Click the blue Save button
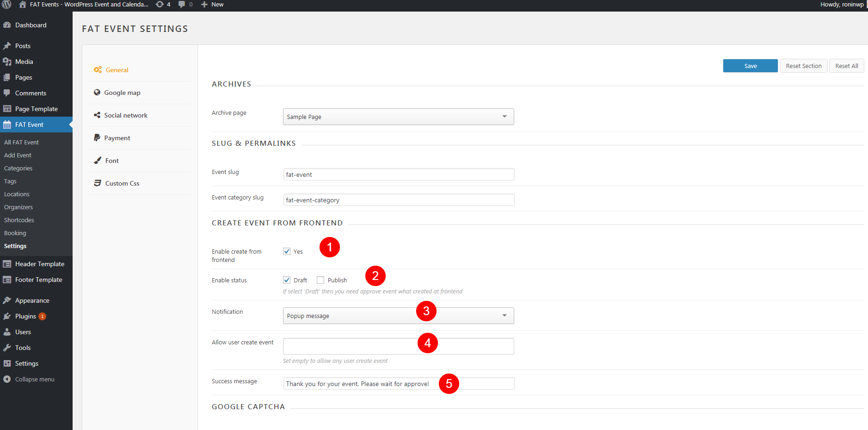Image resolution: width=868 pixels, height=430 pixels. coord(750,66)
